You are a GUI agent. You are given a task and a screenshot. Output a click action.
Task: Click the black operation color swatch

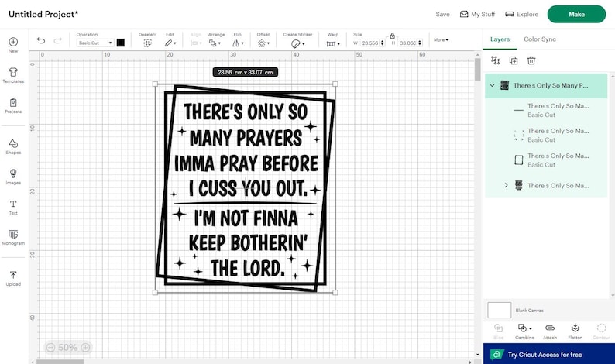click(121, 43)
